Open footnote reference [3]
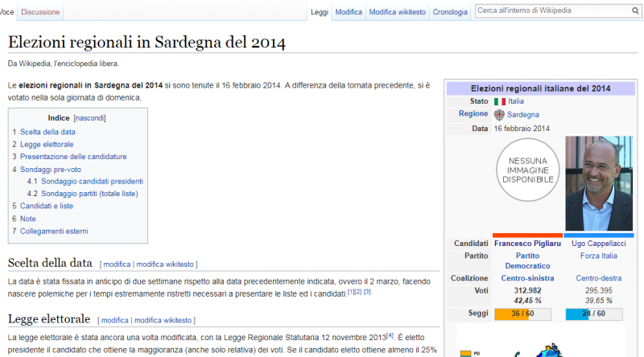 tap(367, 291)
